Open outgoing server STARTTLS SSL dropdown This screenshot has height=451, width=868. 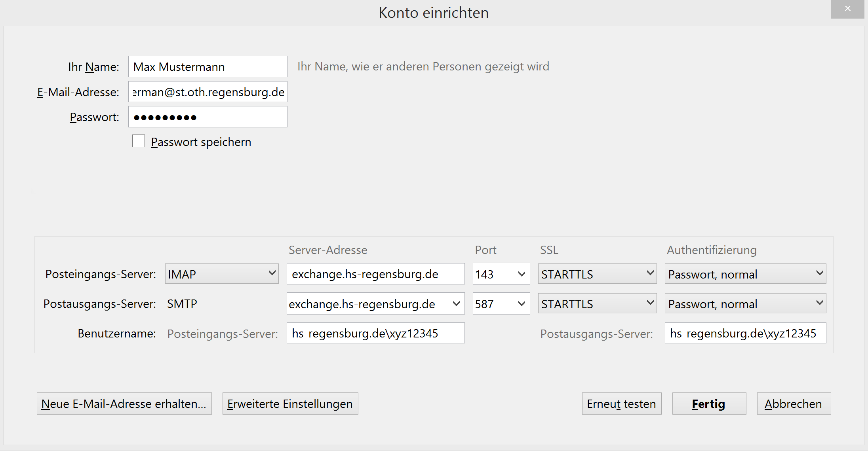597,304
